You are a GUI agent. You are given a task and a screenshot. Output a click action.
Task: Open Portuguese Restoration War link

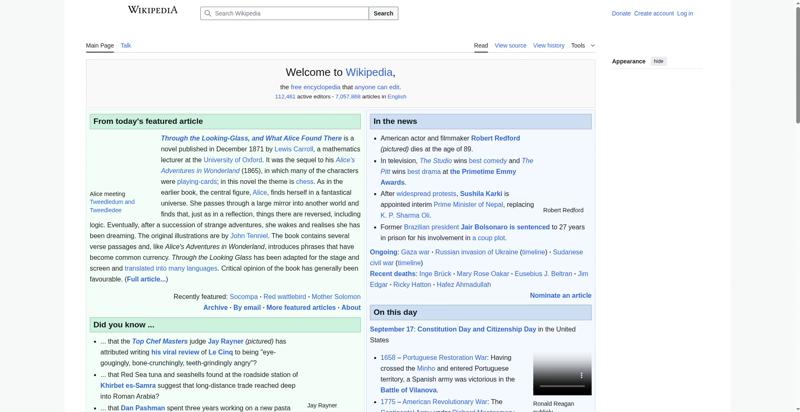click(445, 357)
